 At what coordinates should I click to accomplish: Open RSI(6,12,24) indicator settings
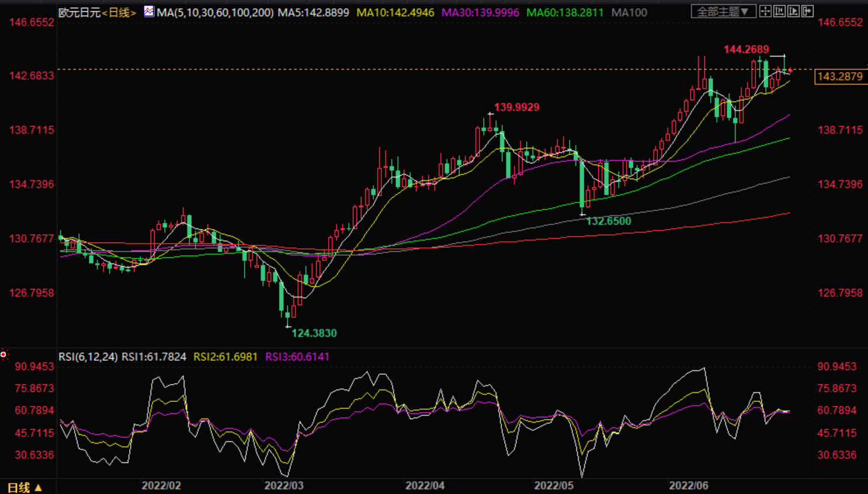tap(88, 357)
